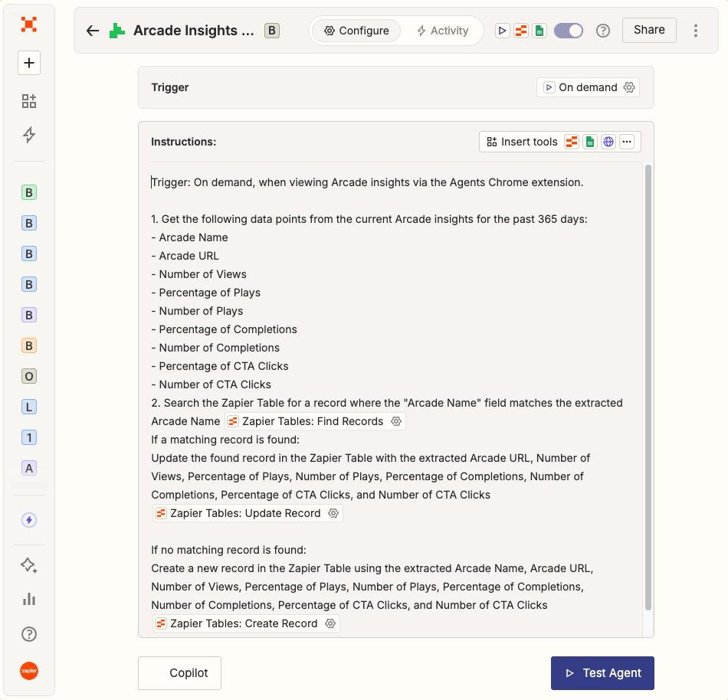Select the A agent in sidebar
The height and width of the screenshot is (700, 728).
click(29, 468)
